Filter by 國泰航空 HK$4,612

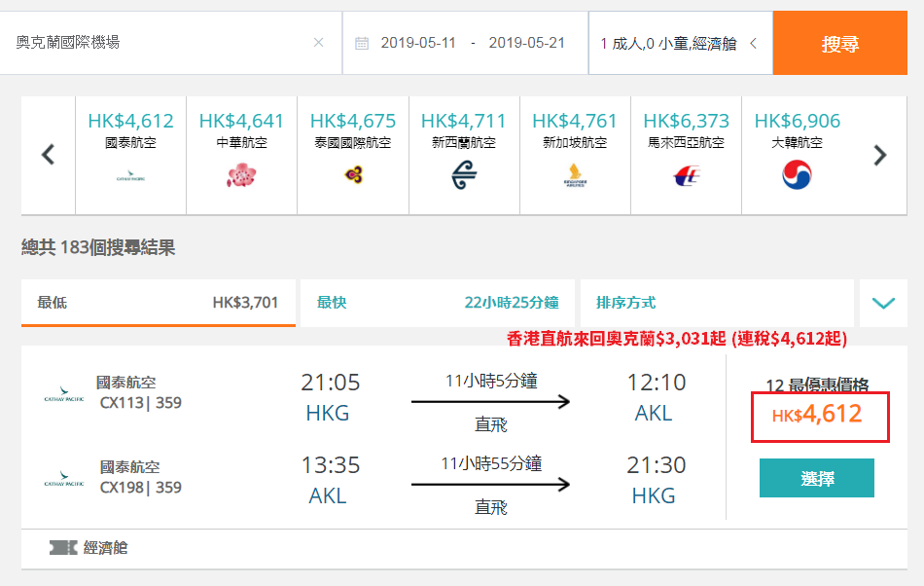131,155
